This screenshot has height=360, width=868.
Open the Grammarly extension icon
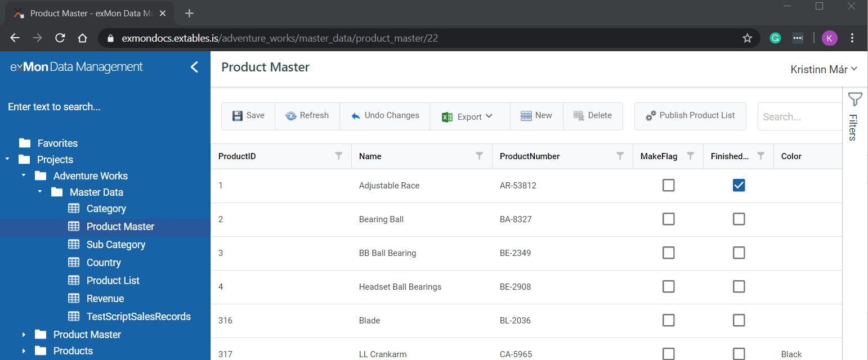(775, 38)
